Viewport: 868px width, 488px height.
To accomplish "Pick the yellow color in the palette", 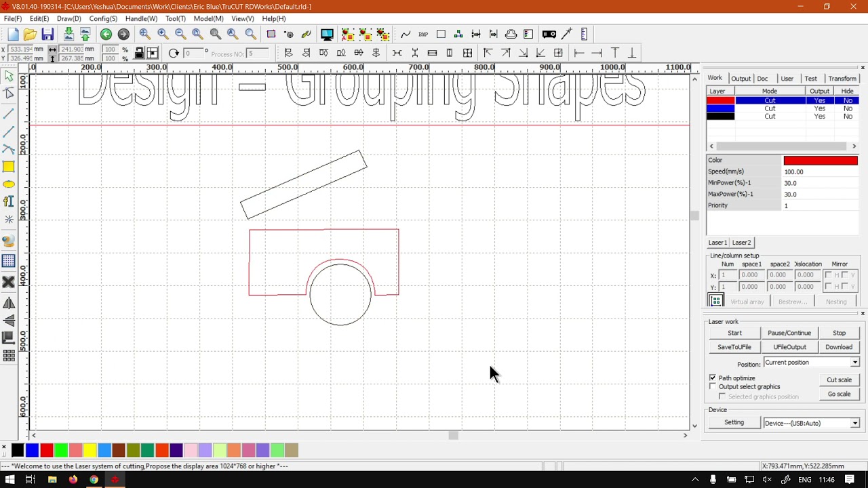I will (x=90, y=450).
